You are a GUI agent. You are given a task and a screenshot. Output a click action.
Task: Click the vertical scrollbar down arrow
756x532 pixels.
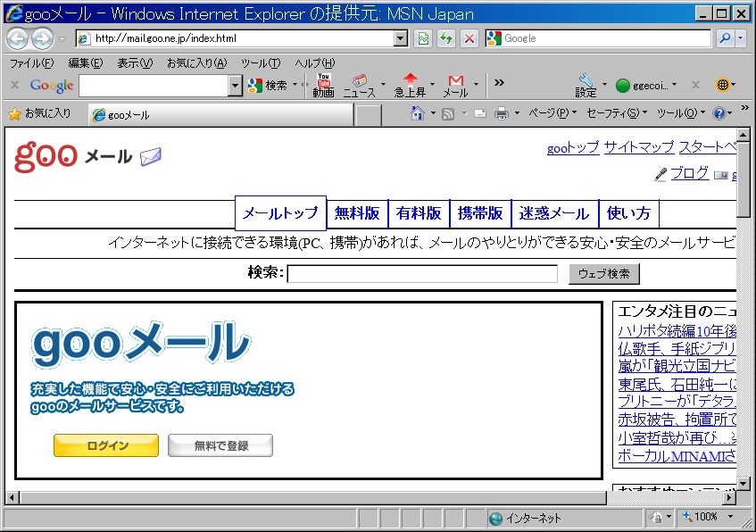coord(743,484)
